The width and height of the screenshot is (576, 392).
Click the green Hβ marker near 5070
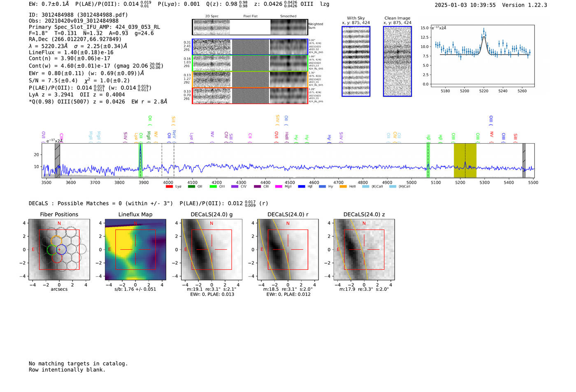[x=428, y=160]
